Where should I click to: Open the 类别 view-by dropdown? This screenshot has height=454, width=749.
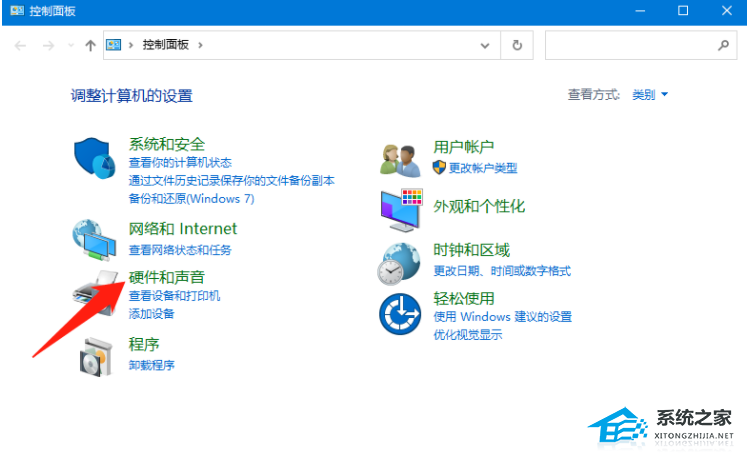coord(650,95)
